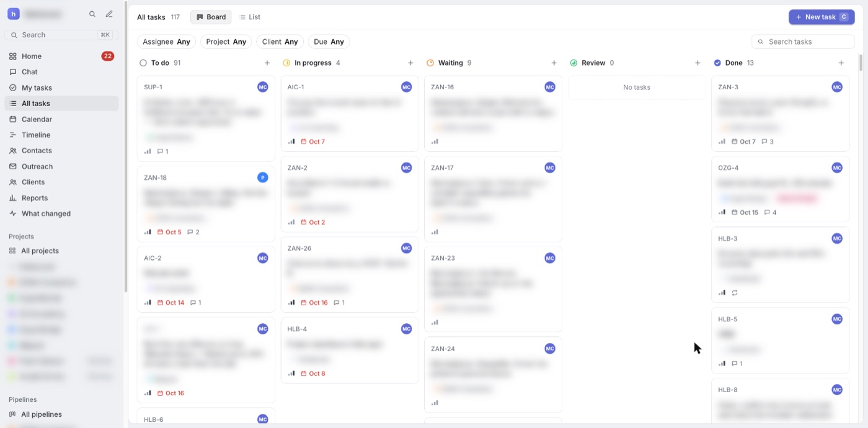The width and height of the screenshot is (868, 428).
Task: Click the recurring icon on HLB-3 card
Action: point(735,293)
